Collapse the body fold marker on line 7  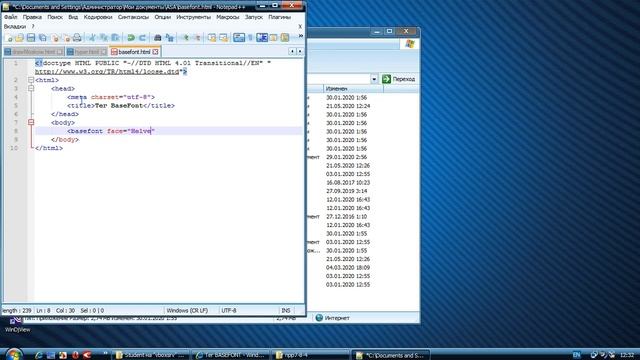tap(31, 122)
